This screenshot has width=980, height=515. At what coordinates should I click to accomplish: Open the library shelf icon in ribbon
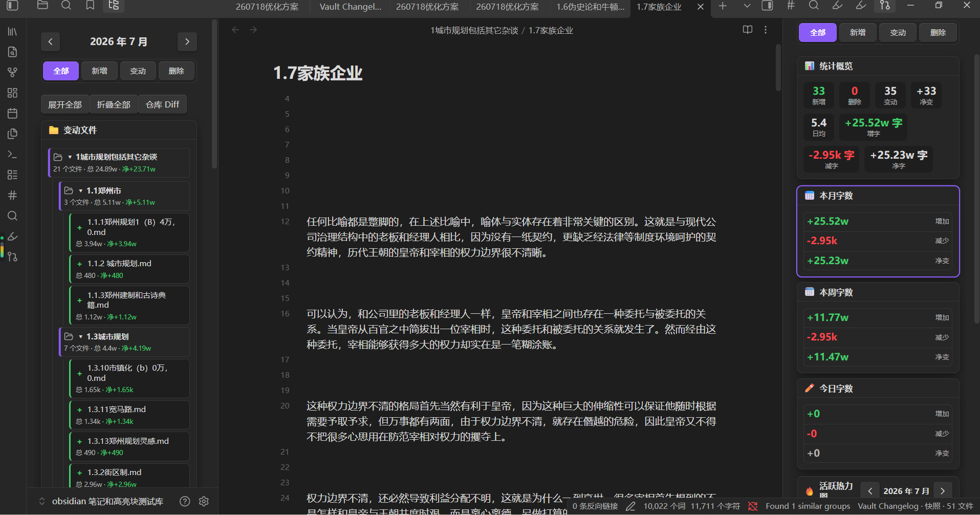pos(12,32)
